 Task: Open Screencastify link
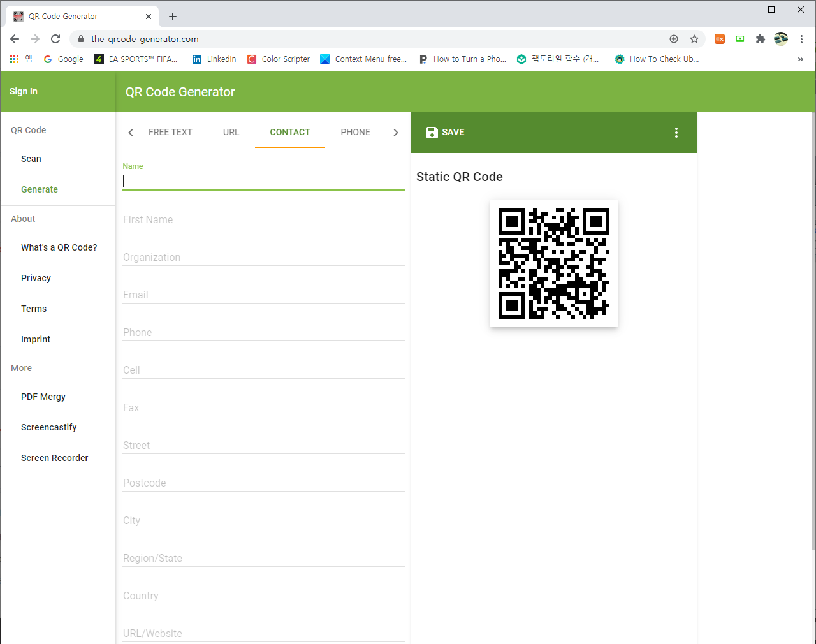pyautogui.click(x=49, y=427)
